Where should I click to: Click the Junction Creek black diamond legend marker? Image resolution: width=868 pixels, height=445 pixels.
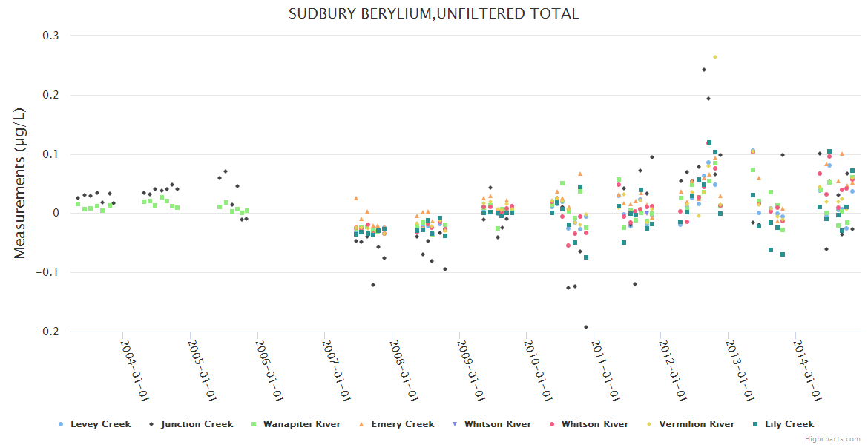point(151,424)
